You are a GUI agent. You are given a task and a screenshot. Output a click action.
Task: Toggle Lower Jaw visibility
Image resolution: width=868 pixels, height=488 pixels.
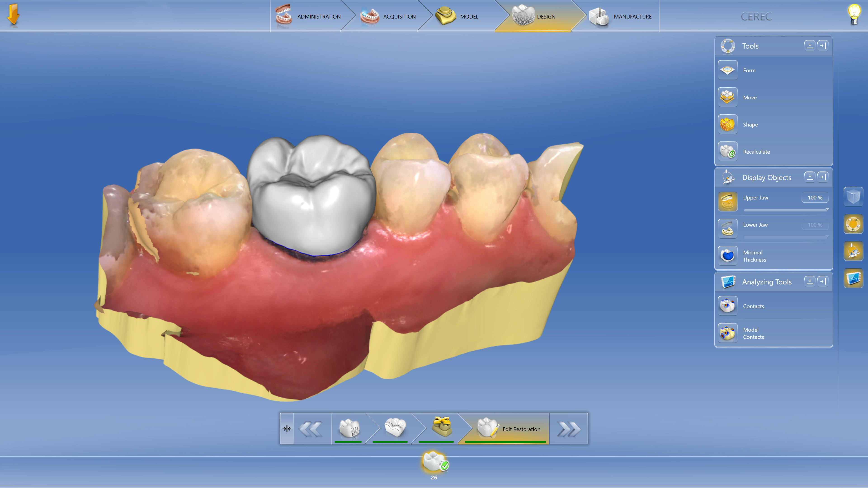point(727,228)
